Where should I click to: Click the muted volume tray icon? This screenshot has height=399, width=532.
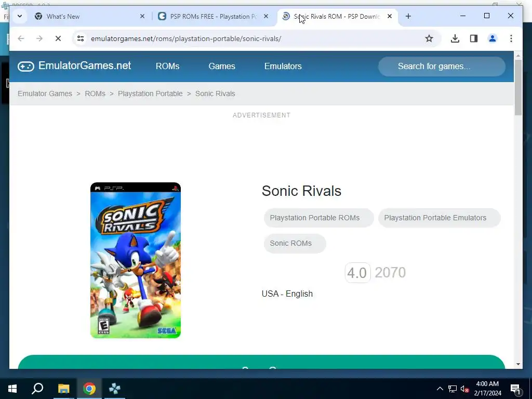click(465, 389)
